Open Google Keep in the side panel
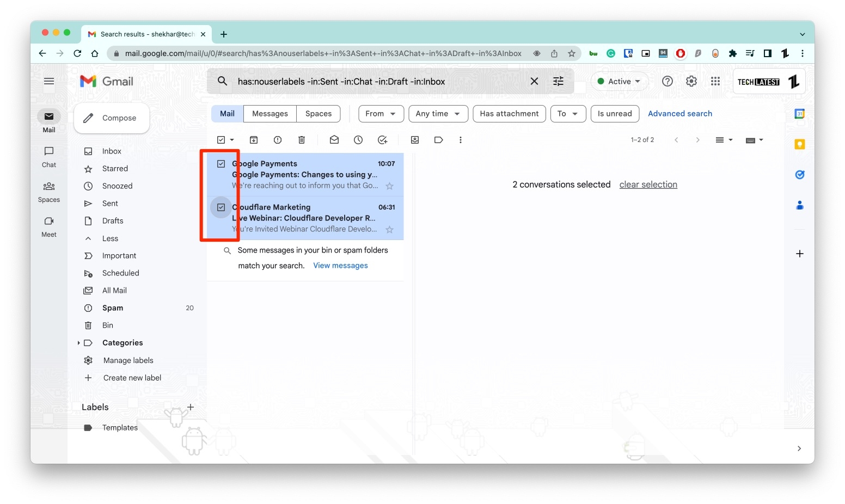The image size is (845, 504). tap(800, 144)
